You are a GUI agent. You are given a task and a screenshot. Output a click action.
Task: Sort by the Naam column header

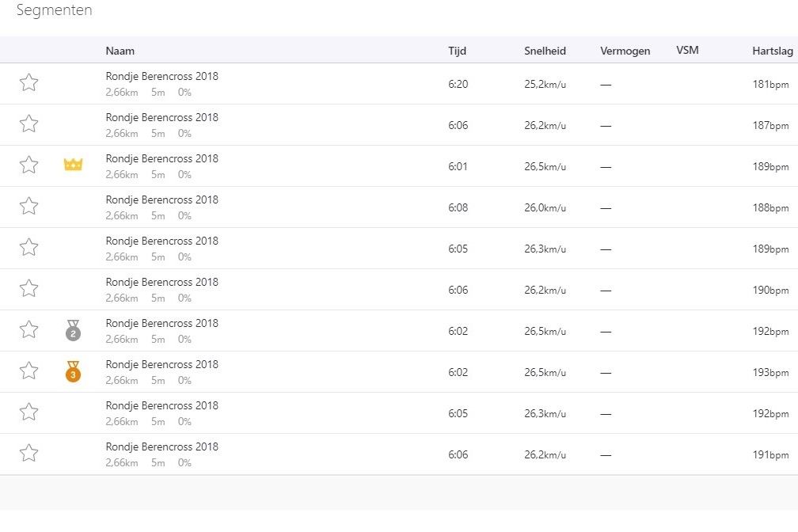120,51
